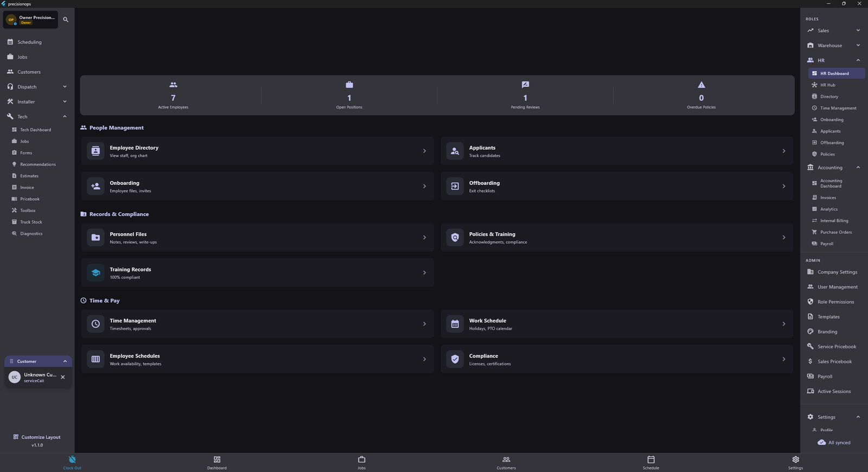Viewport: 868px width, 472px height.
Task: Open Role Permissions admin page
Action: pyautogui.click(x=835, y=302)
